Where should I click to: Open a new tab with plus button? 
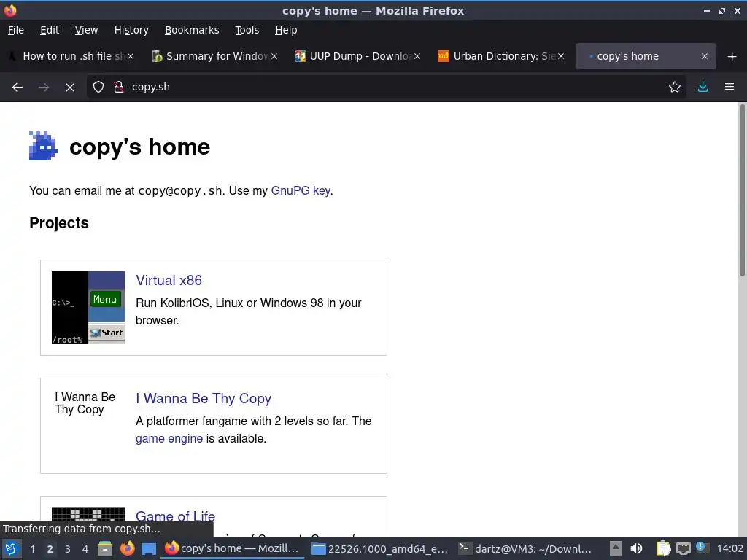click(732, 57)
